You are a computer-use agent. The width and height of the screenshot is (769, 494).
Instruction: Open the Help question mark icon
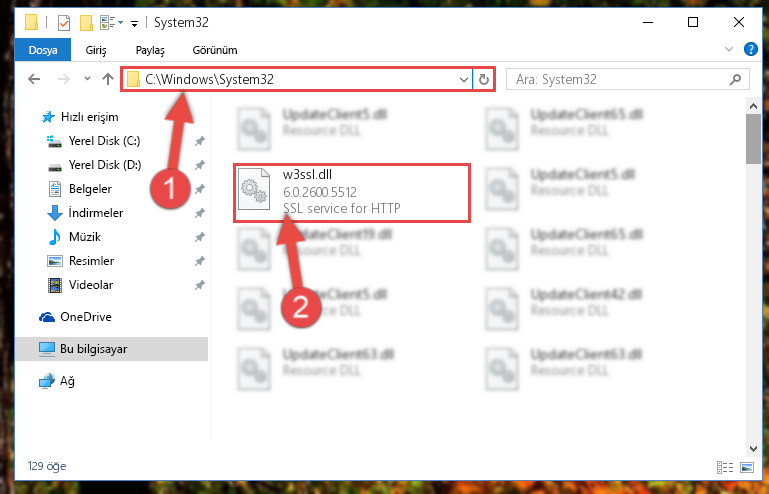point(750,49)
